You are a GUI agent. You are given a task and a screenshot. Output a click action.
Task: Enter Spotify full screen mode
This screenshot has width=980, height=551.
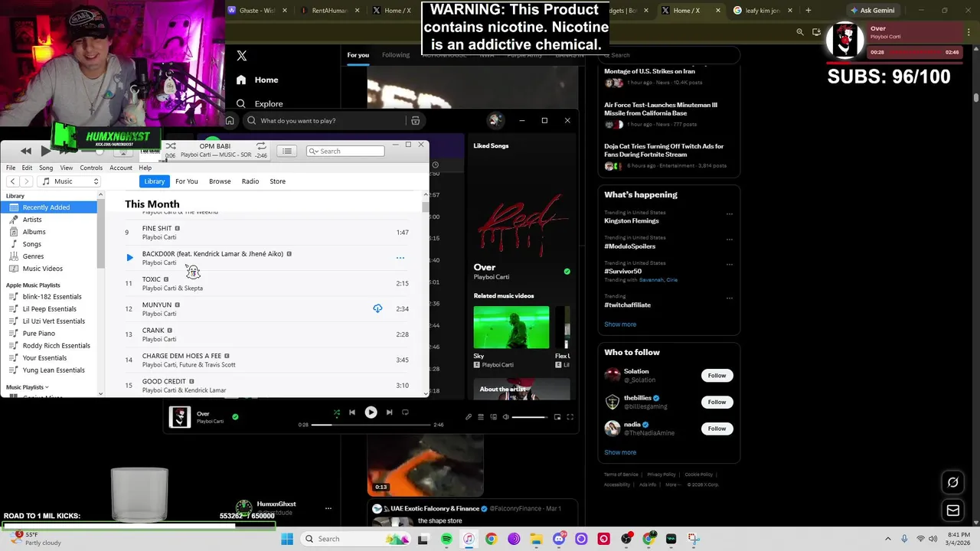[x=570, y=417]
